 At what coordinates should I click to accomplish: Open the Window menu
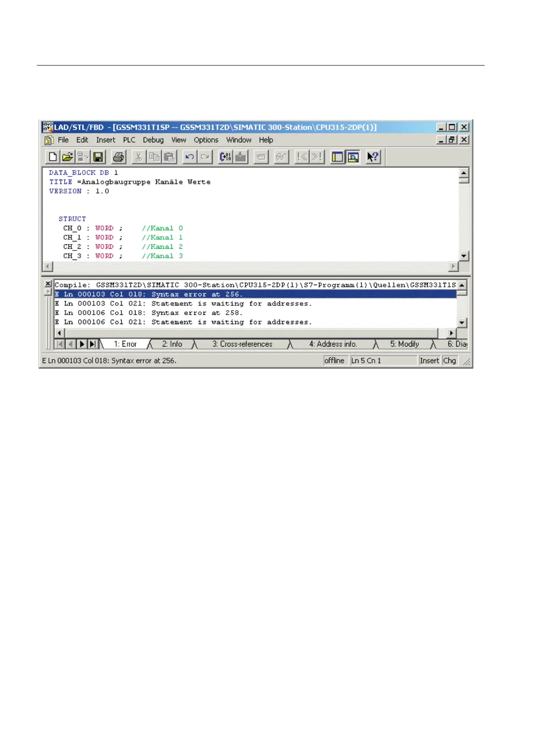coord(239,140)
